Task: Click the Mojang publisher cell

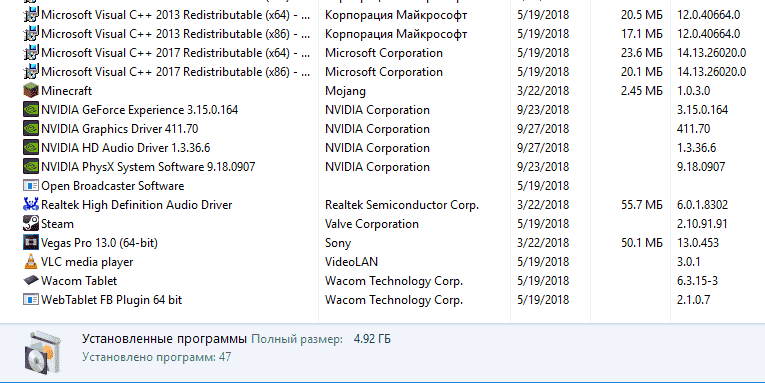Action: 345,91
